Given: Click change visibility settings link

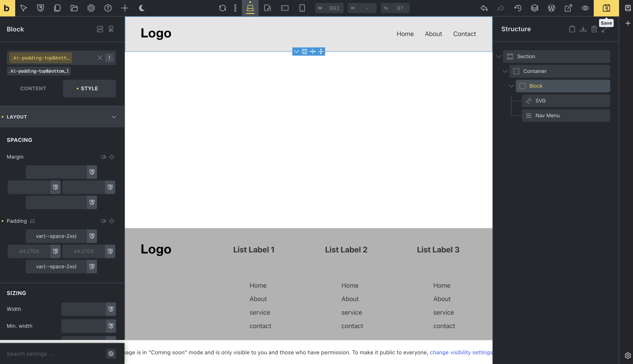Looking at the screenshot, I should coord(461,352).
